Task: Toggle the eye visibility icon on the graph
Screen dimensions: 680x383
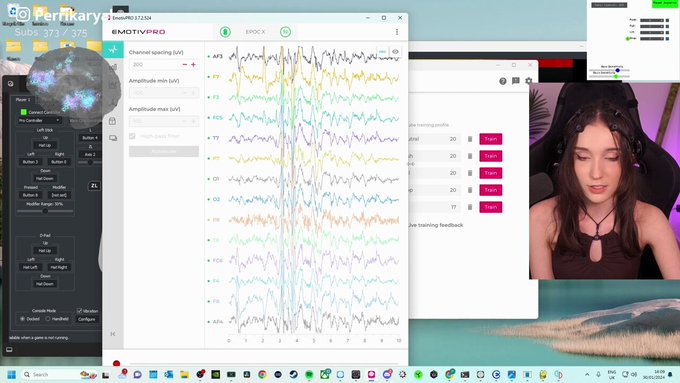Action: pos(395,52)
